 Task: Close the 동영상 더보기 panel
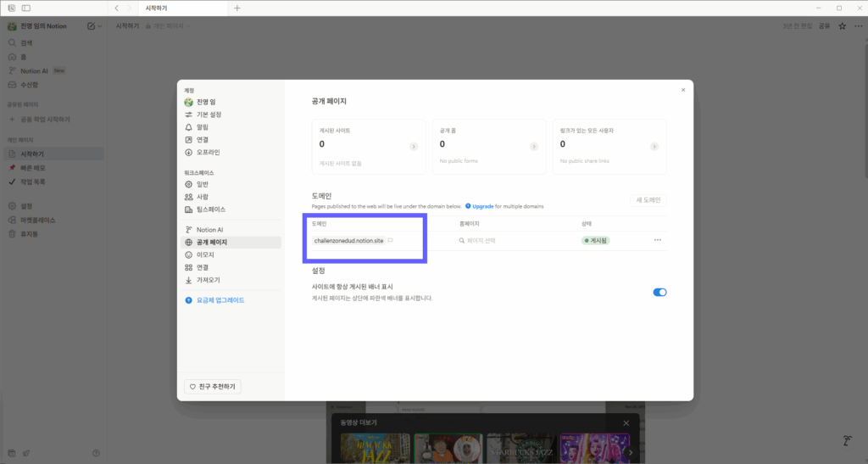626,423
